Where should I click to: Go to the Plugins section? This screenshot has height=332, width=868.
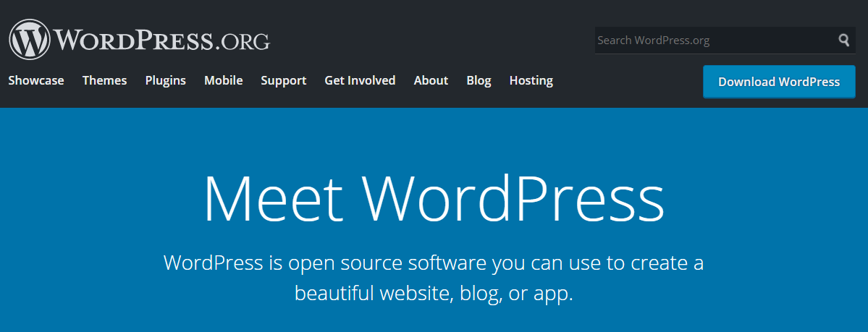tap(166, 81)
